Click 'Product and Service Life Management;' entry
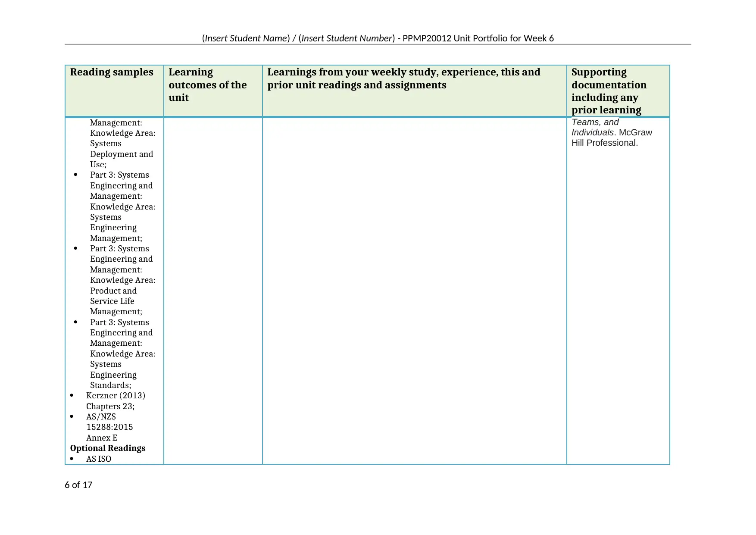Viewport: 756px width, 535px height. 116,301
